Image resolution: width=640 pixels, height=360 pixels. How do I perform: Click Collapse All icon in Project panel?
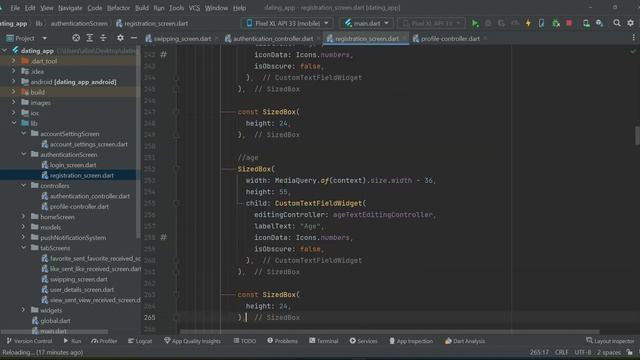click(x=103, y=38)
